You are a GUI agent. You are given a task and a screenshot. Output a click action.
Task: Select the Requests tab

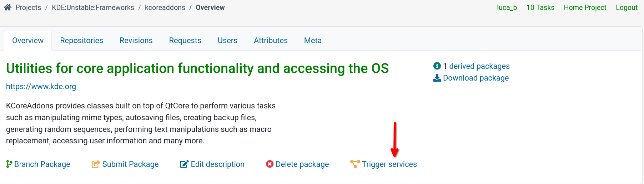(185, 41)
